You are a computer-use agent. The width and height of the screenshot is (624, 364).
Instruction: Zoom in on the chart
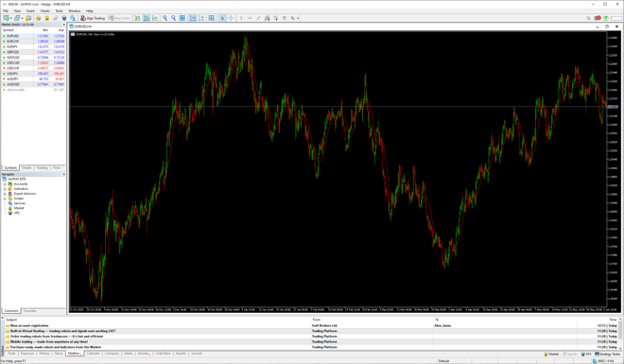[165, 18]
